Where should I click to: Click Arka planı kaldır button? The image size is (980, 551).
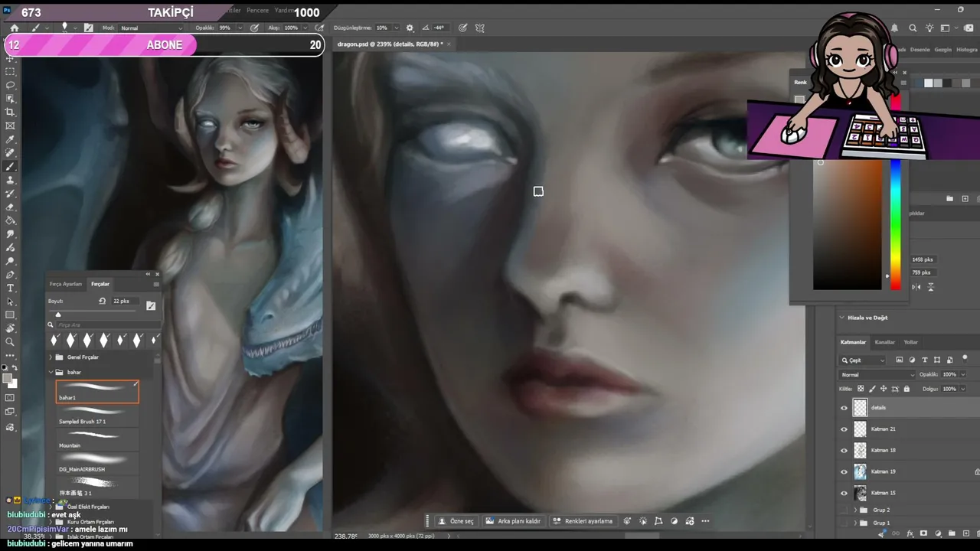(513, 521)
